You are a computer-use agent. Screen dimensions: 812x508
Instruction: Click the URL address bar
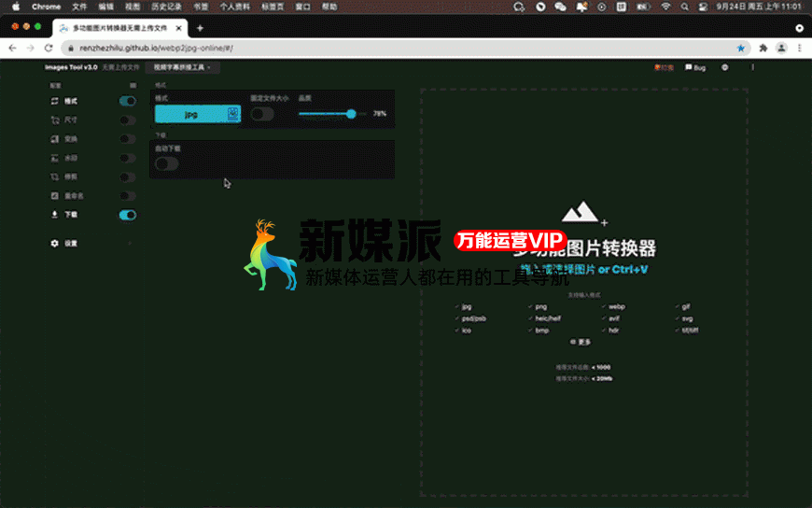click(405, 49)
